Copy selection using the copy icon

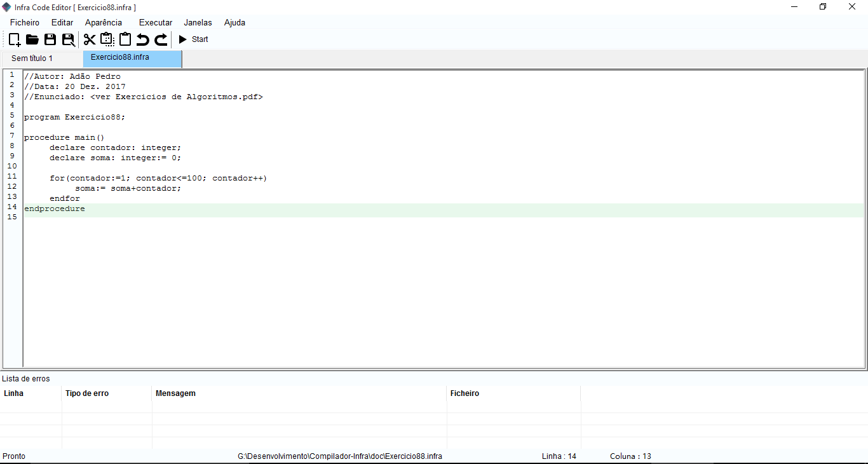[x=107, y=39]
